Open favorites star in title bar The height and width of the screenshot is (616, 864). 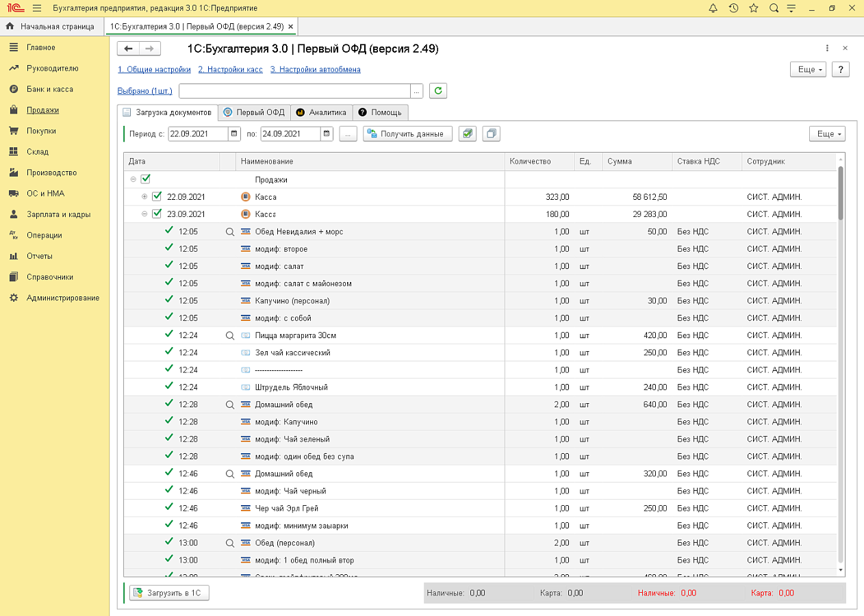pos(753,8)
